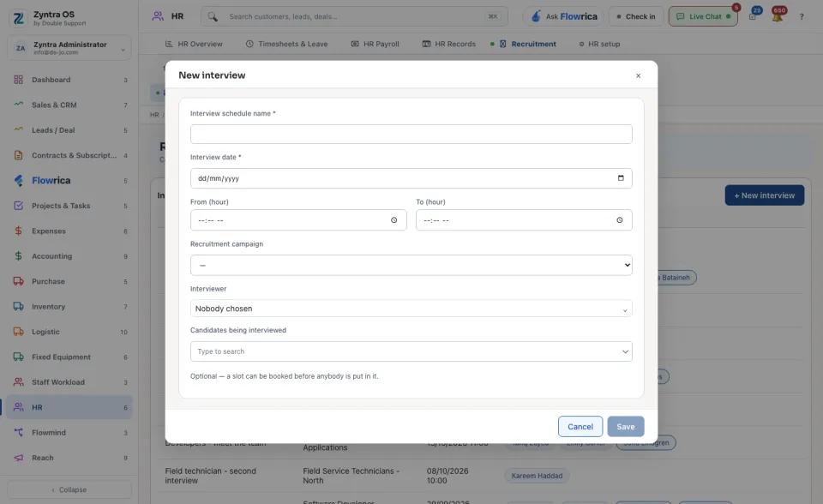The image size is (823, 504).
Task: Click the Reach megaphone icon
Action: pyautogui.click(x=18, y=457)
